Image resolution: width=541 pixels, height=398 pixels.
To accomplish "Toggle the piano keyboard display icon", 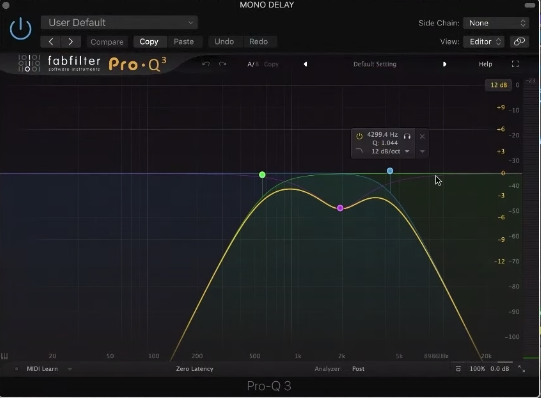I will [x=5, y=356].
